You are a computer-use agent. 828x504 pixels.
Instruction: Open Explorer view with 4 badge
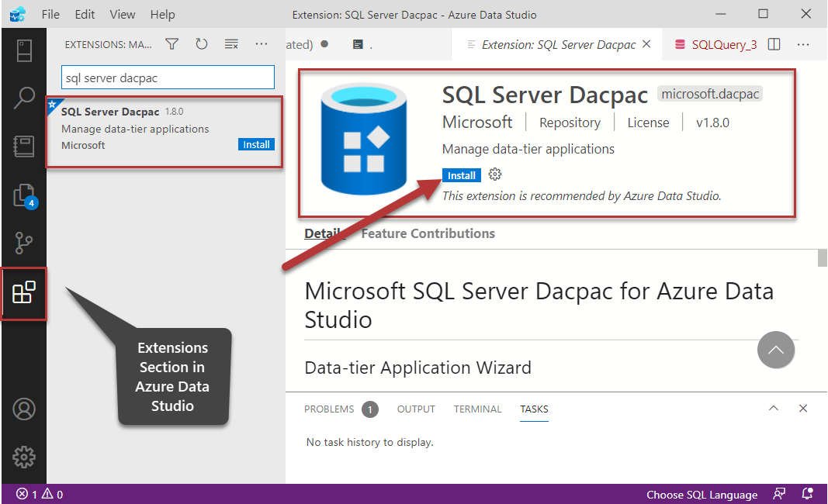(23, 195)
